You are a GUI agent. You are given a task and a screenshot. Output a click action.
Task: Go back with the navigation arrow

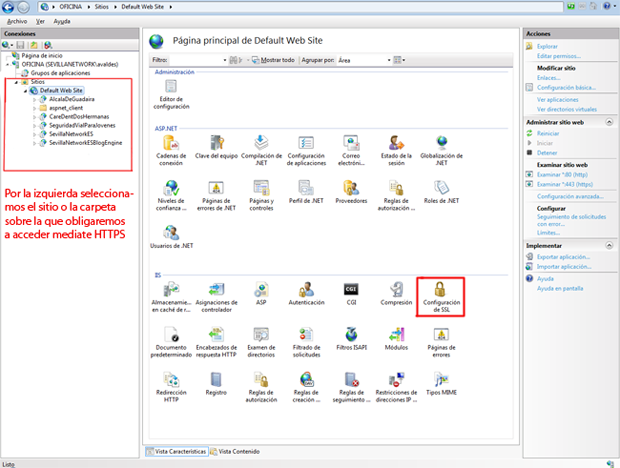click(8, 7)
